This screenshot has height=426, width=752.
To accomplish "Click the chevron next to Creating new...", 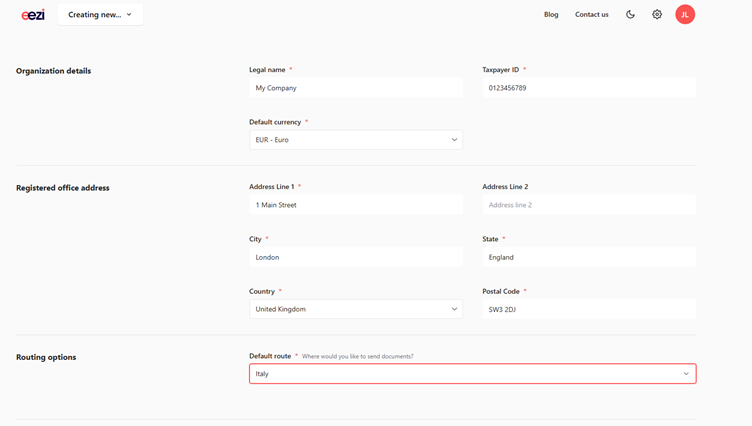I will [129, 14].
